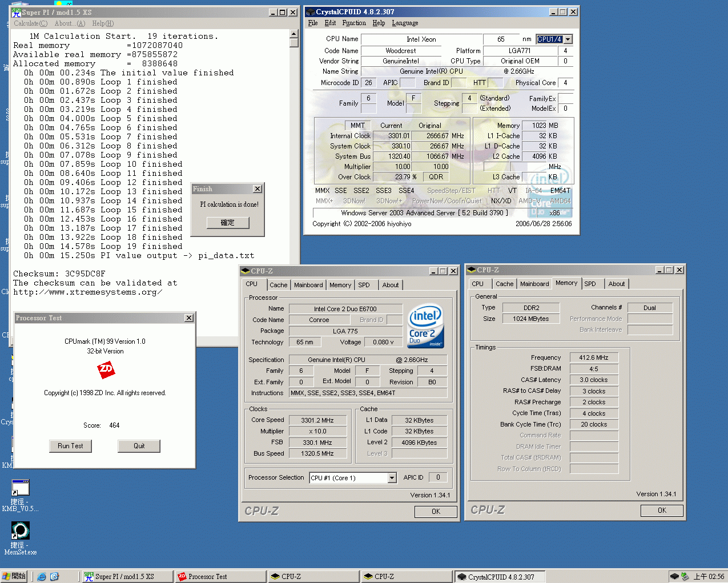The image size is (728, 583).
Task: Click the CrystalCPUID taskbar button
Action: coord(500,577)
